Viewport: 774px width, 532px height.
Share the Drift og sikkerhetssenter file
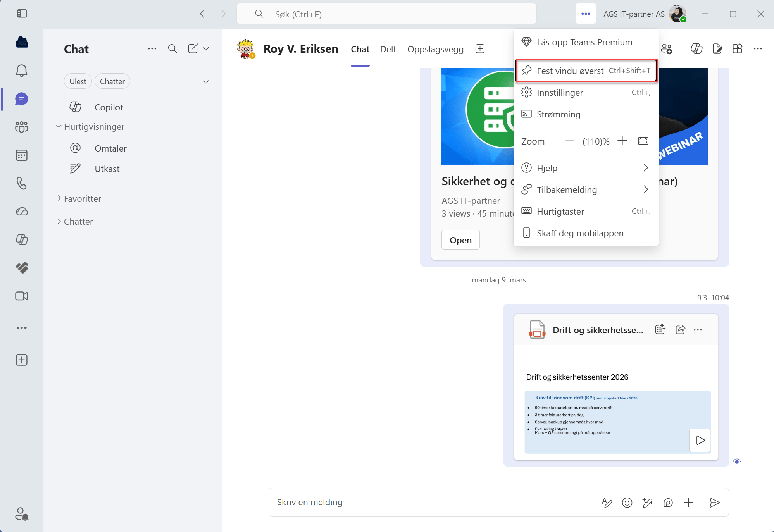point(680,330)
